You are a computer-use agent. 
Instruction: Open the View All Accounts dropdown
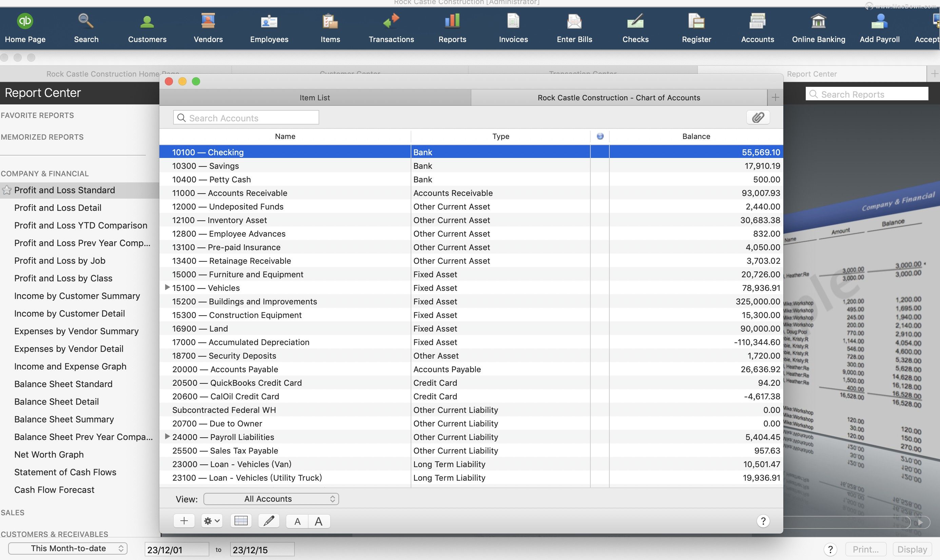271,499
